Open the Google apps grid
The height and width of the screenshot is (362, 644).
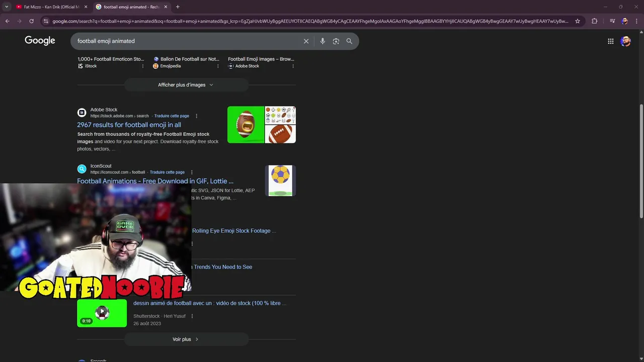610,41
